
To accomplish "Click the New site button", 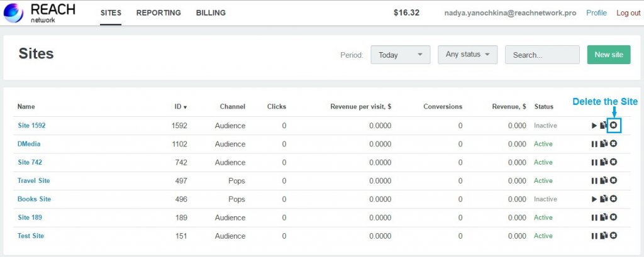I will [x=608, y=55].
